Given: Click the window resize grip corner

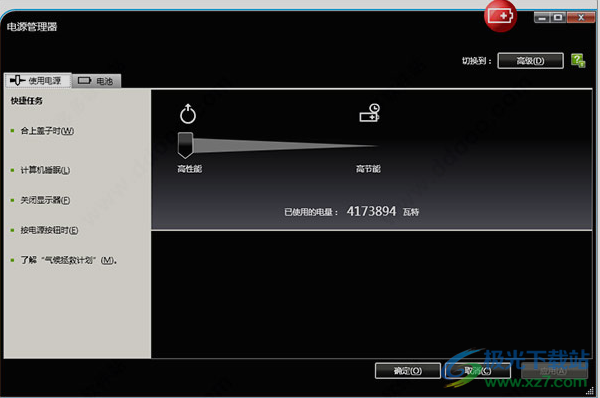Looking at the screenshot, I should 590,390.
